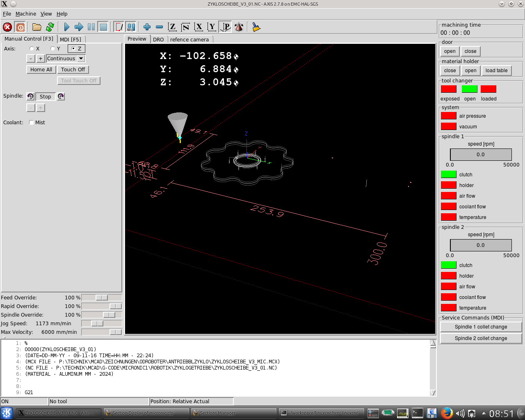Select the Y axis radio button
525x420 pixels.
[52, 49]
